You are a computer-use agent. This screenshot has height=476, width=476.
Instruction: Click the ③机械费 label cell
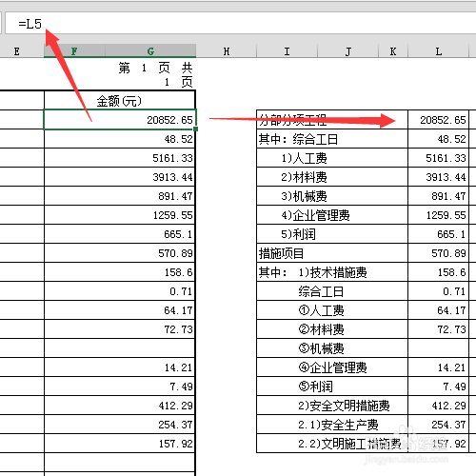tap(332, 348)
